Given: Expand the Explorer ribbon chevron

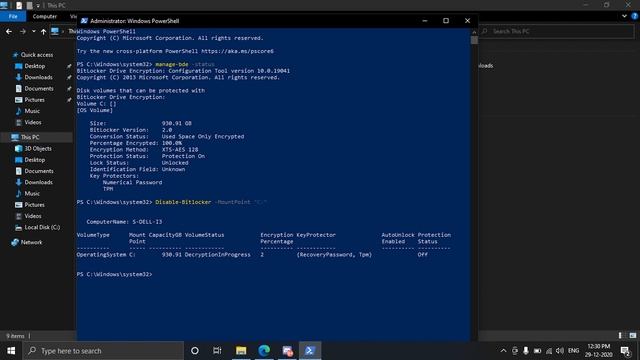Looking at the screenshot, I should click(x=624, y=16).
